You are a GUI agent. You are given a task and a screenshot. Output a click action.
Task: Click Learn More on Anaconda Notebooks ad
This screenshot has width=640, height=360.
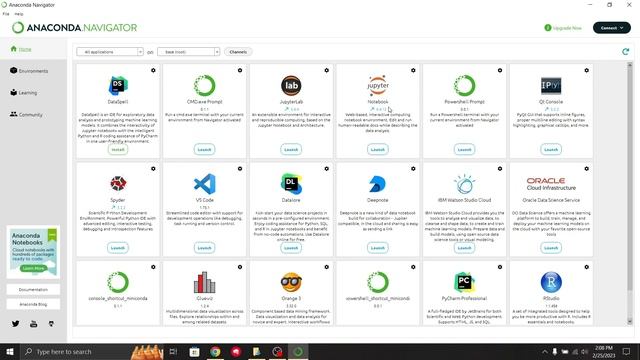click(x=33, y=268)
